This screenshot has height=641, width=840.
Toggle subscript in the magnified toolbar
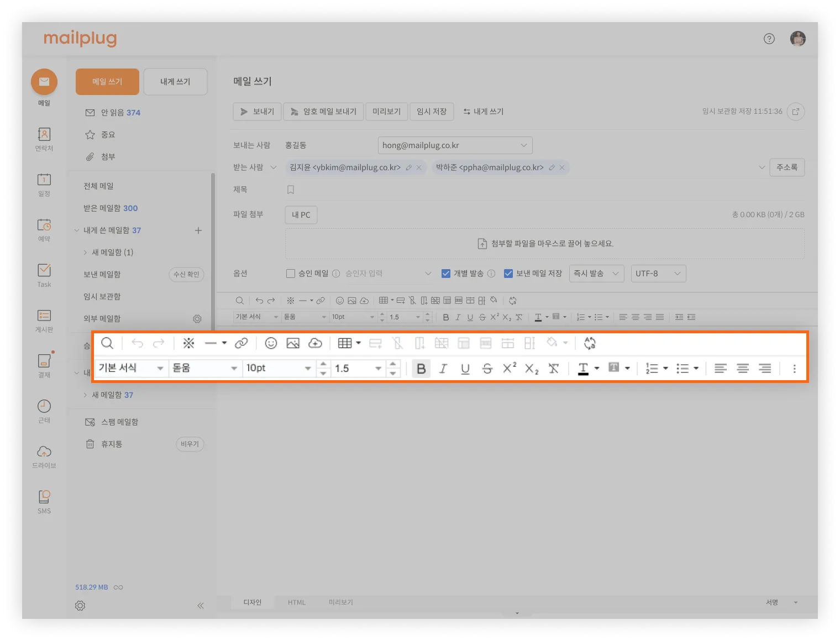point(532,369)
